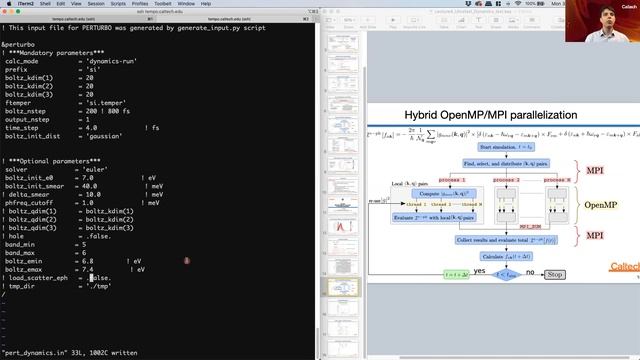The height and width of the screenshot is (360, 640).
Task: Click the '&perturbo' namelist header line
Action: click(18, 44)
